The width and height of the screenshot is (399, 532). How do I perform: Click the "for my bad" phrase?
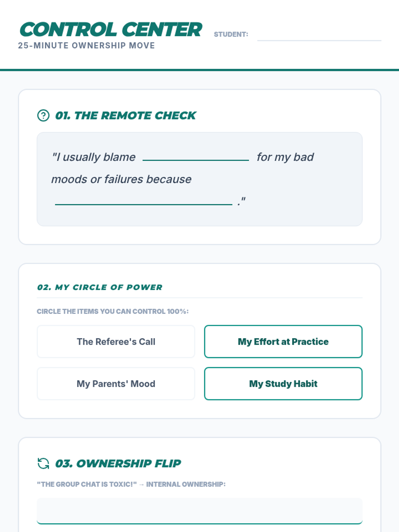pyautogui.click(x=285, y=157)
